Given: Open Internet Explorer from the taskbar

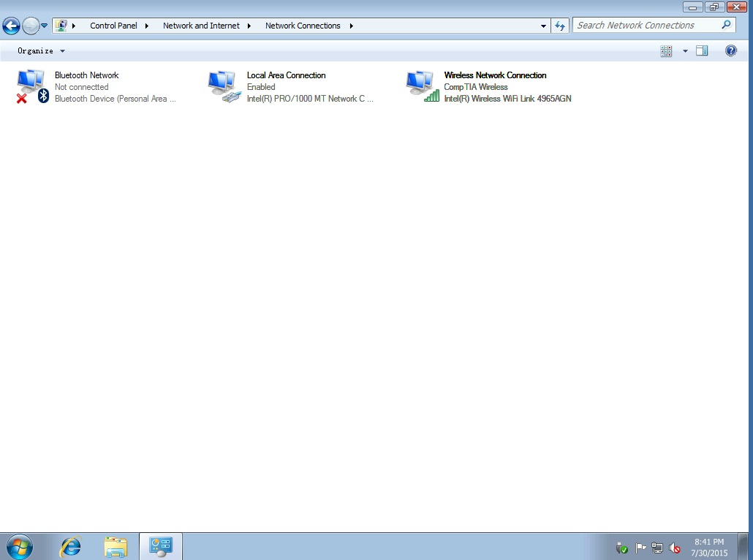Looking at the screenshot, I should 70,546.
